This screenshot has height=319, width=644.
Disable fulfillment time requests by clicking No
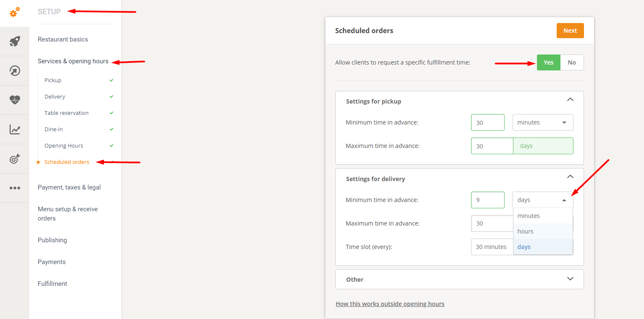click(572, 62)
